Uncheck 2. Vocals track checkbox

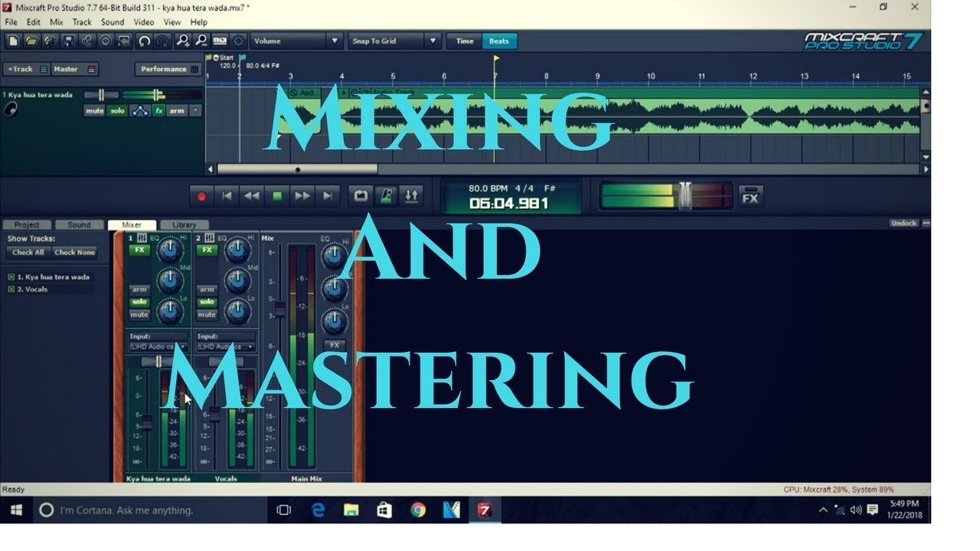click(11, 289)
